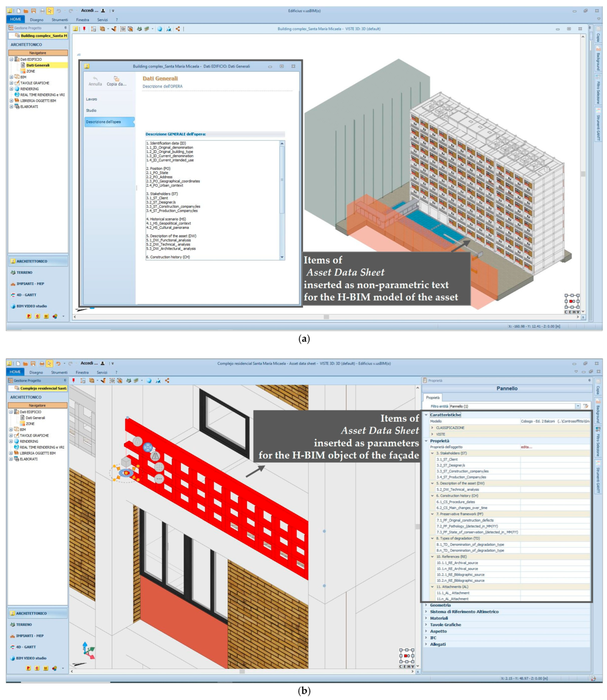Image resolution: width=607 pixels, height=700 pixels.
Task: Select the Lavoro section in Dati Generali
Action: point(92,99)
